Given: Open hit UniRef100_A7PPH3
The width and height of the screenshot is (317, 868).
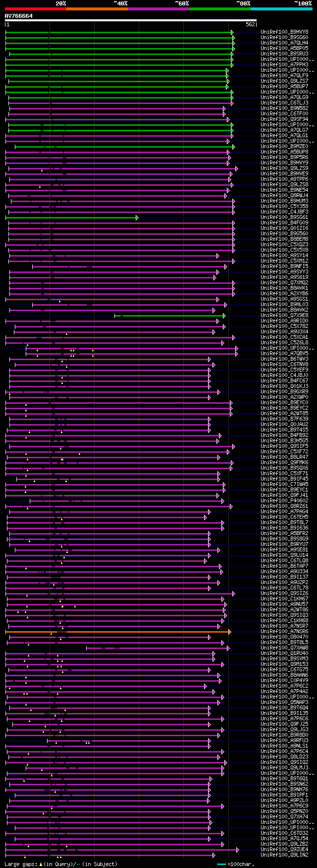Looking at the screenshot, I should point(284,64).
